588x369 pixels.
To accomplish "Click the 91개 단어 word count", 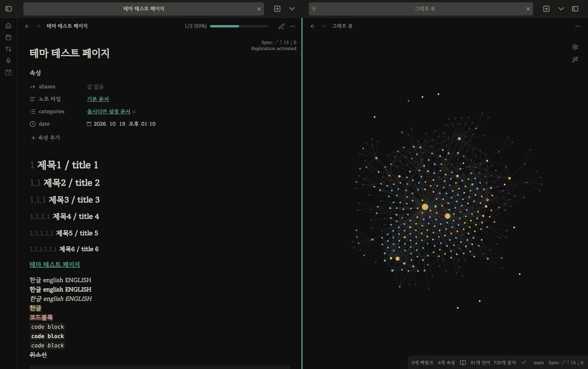I will (480, 363).
